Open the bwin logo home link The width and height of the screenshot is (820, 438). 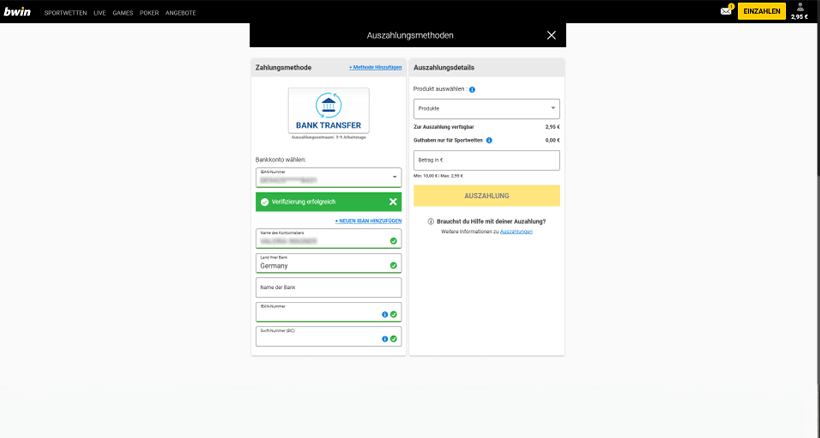tap(17, 11)
